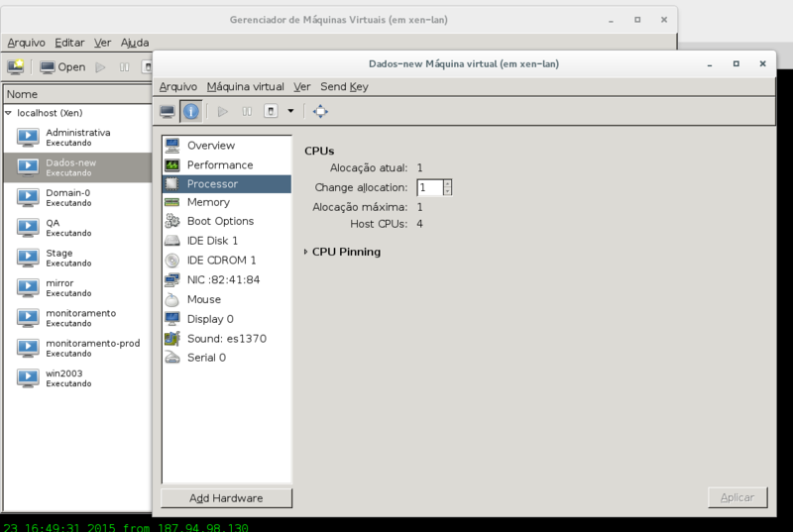Select the Sound: es1370 device
The image size is (793, 532).
pos(227,339)
